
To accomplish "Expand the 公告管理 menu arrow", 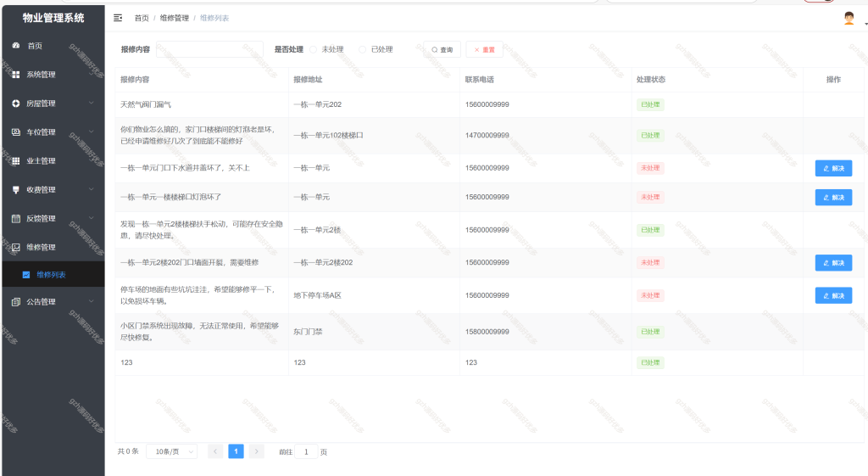I will [x=92, y=301].
